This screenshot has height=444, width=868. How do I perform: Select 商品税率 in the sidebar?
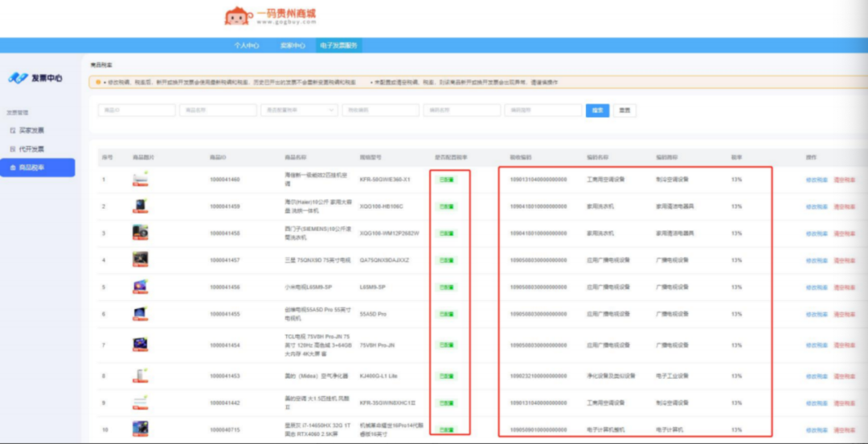click(37, 168)
